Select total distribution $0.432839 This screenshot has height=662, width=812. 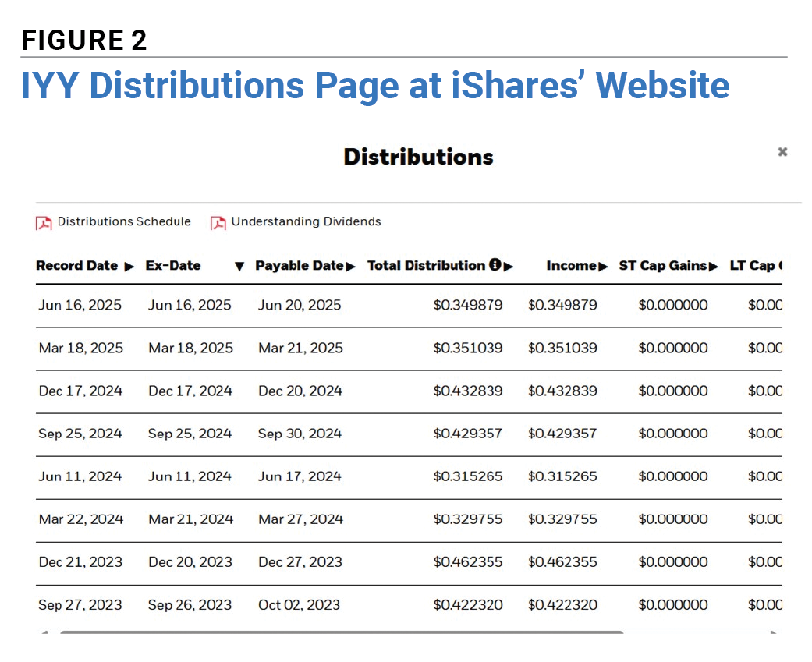click(468, 391)
